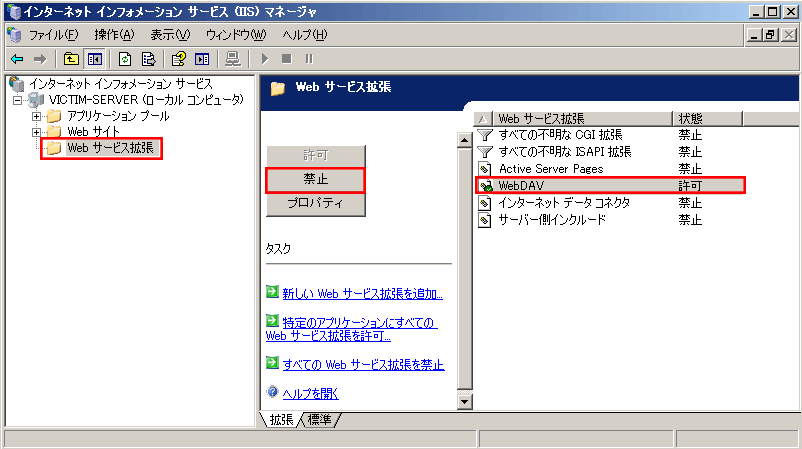Open 新しい Web サービス拡張を追加 link
The image size is (802, 449).
pos(363,294)
